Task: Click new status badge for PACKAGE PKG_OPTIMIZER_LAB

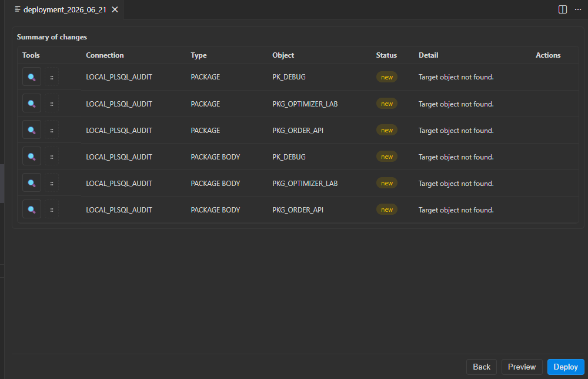Action: 387,104
